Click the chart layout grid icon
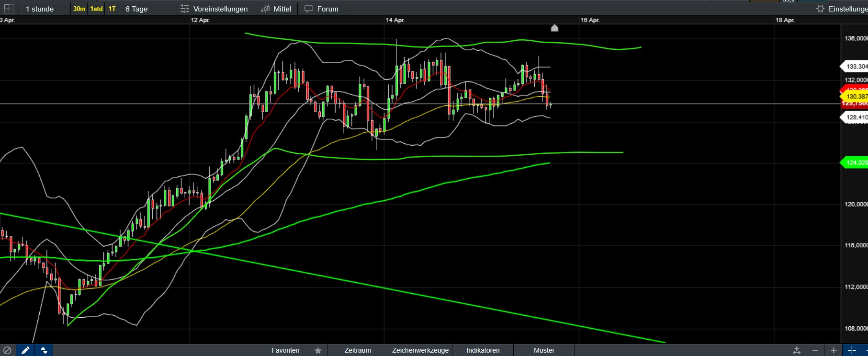This screenshot has height=356, width=868. (x=9, y=9)
